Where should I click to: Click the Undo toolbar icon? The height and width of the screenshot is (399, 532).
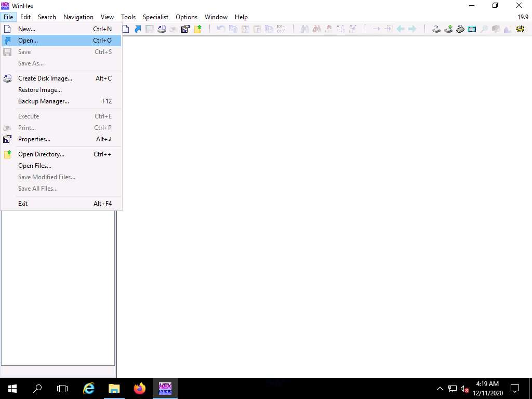tap(221, 29)
